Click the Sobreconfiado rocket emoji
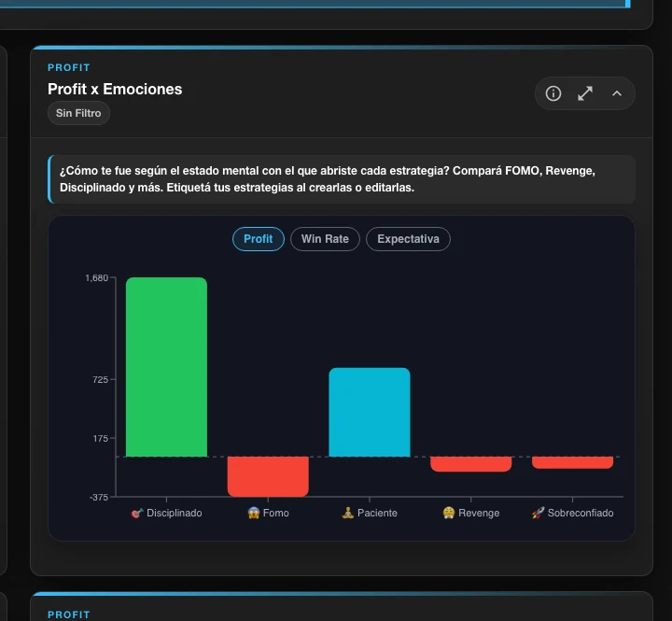This screenshot has width=672, height=621. click(x=538, y=513)
